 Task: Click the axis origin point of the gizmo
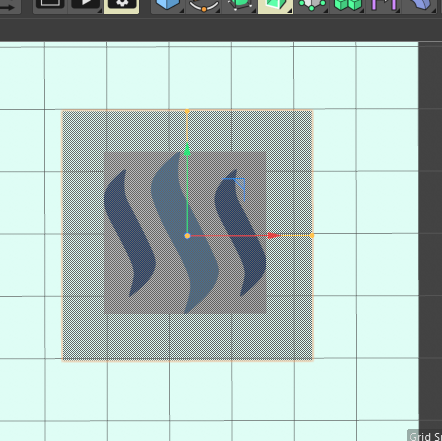click(187, 236)
